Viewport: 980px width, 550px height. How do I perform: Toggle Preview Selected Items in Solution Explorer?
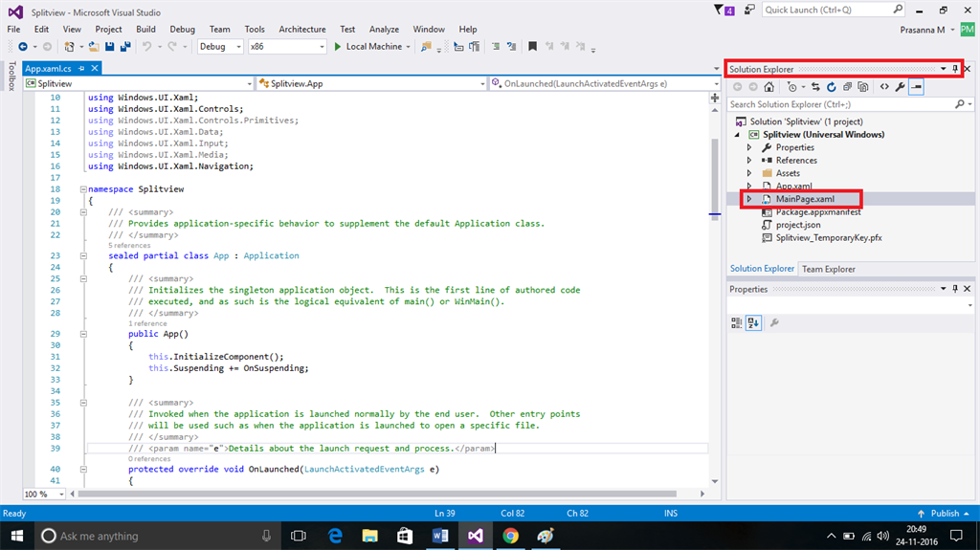916,87
